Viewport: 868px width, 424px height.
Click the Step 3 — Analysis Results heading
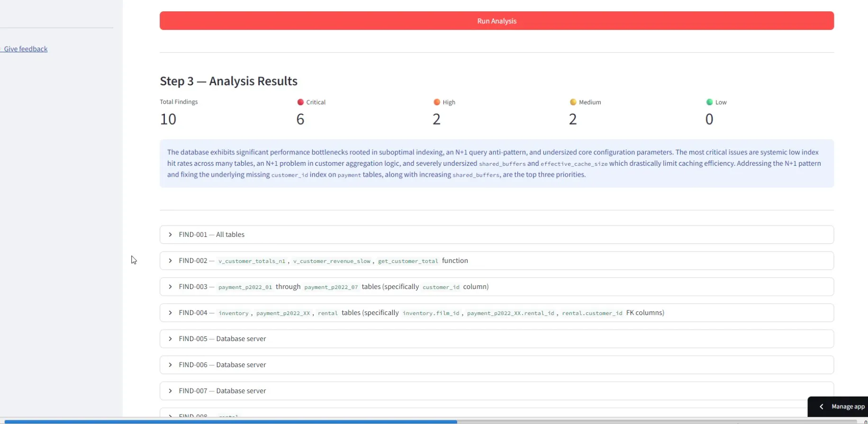tap(228, 81)
